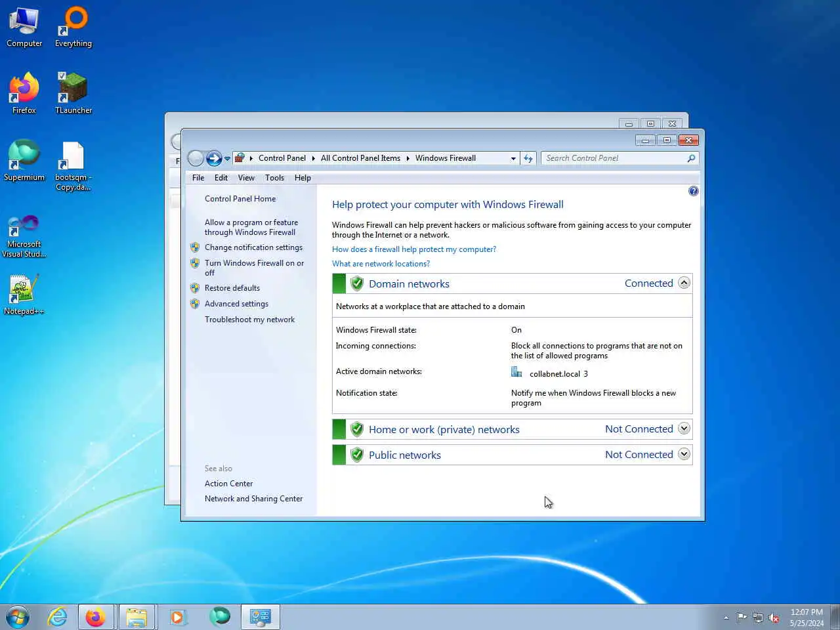The width and height of the screenshot is (840, 630).
Task: Open Action Center link
Action: pos(228,484)
